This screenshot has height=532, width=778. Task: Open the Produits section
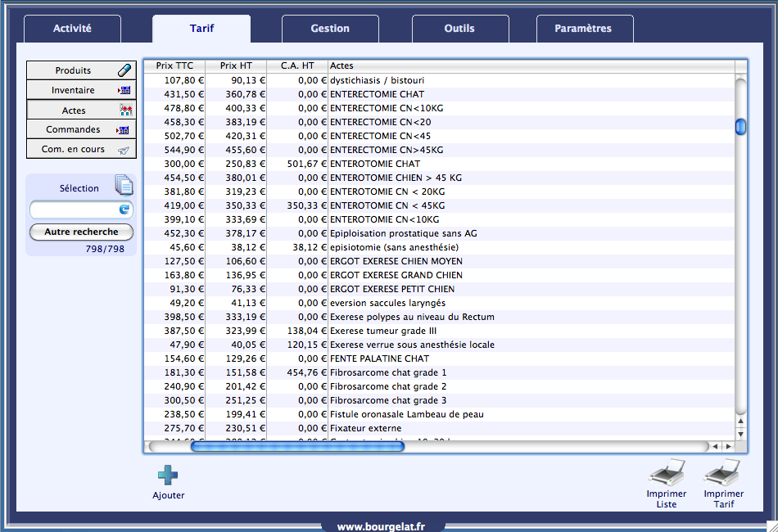81,70
